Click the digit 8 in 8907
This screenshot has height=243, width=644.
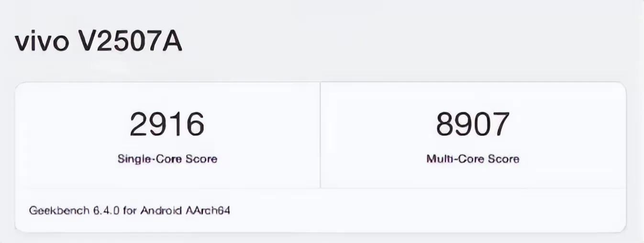(445, 123)
